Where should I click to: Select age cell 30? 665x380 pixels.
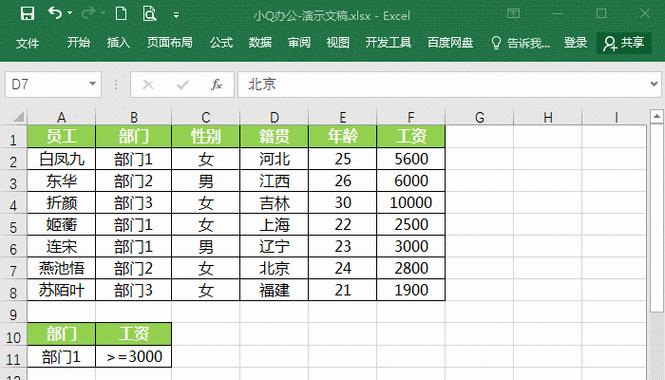coord(343,203)
